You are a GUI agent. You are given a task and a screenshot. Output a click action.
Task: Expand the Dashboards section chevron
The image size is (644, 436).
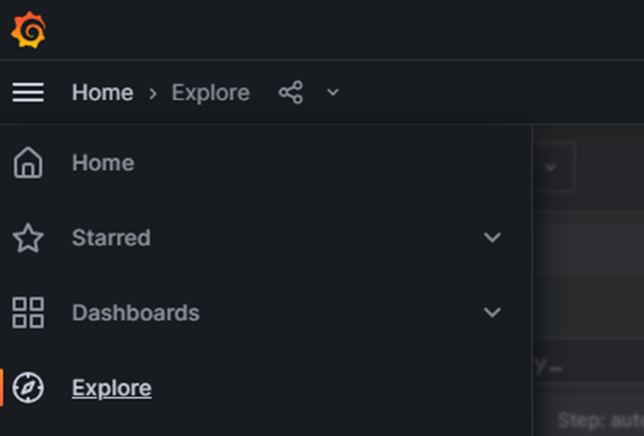pyautogui.click(x=492, y=313)
